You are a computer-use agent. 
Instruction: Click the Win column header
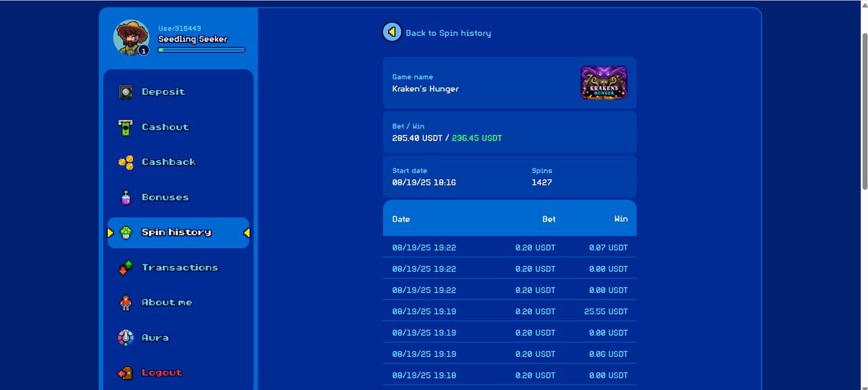click(x=621, y=219)
